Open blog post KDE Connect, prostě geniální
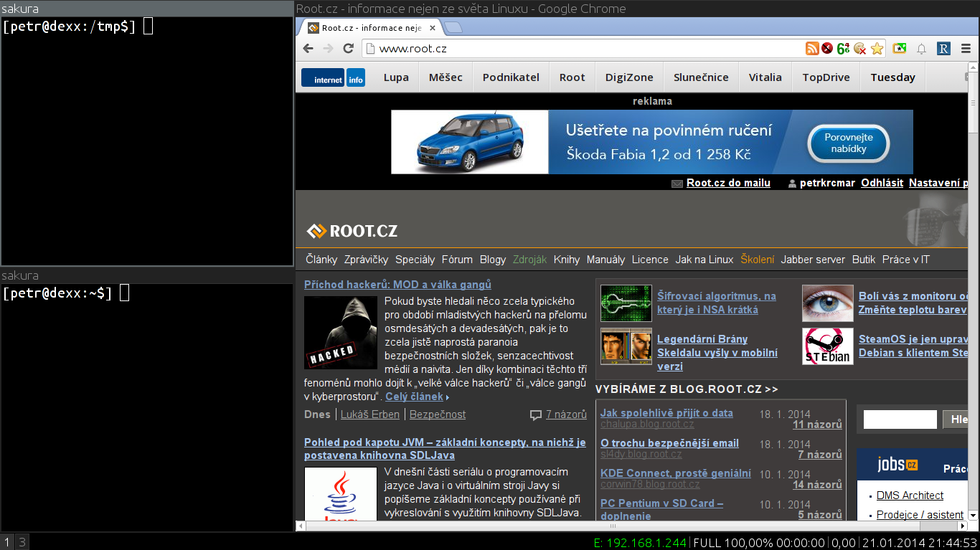The width and height of the screenshot is (980, 550). tap(676, 473)
